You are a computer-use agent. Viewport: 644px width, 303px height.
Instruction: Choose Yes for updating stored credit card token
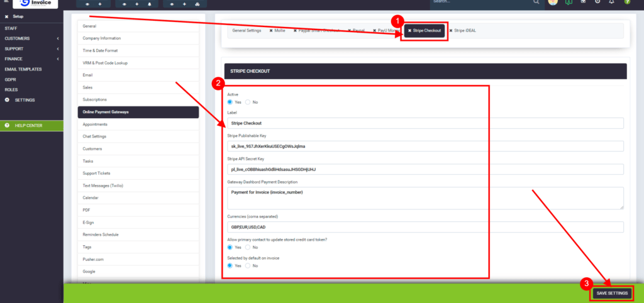[230, 248]
